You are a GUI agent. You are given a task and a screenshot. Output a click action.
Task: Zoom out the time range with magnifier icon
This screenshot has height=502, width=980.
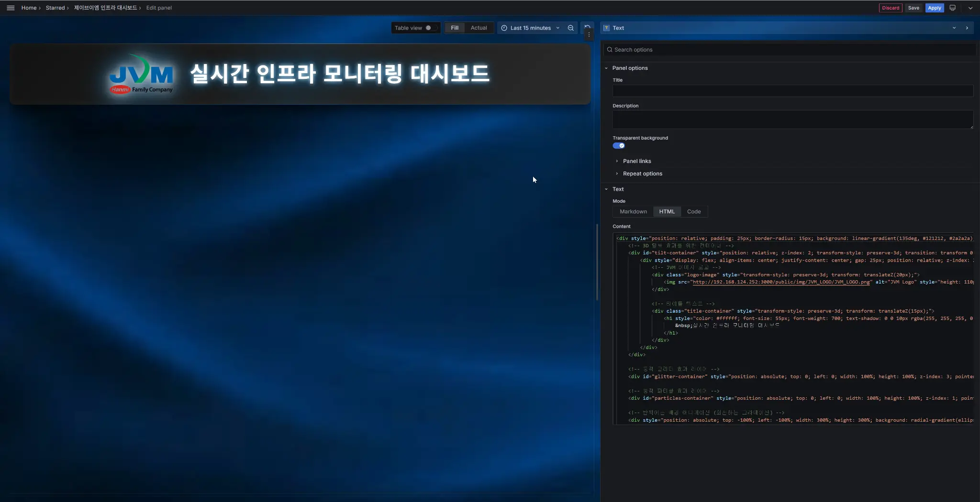click(x=570, y=28)
